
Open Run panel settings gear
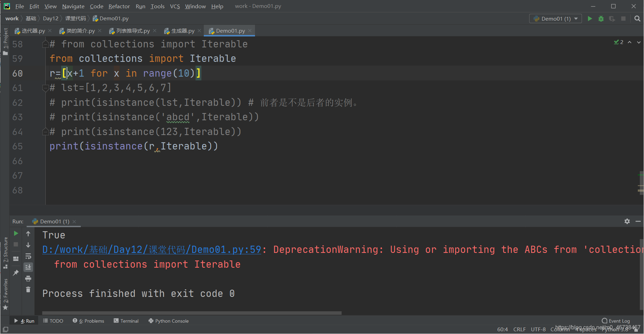click(627, 221)
